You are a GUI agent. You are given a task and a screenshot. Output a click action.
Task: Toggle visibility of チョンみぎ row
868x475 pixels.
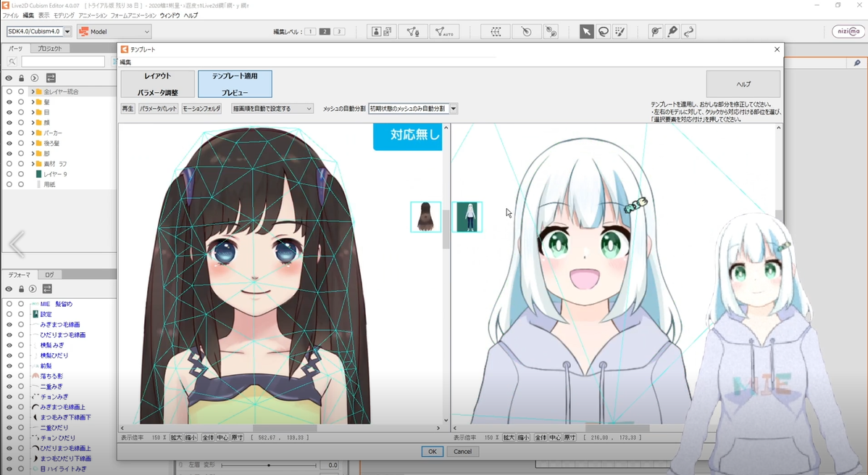click(x=9, y=396)
